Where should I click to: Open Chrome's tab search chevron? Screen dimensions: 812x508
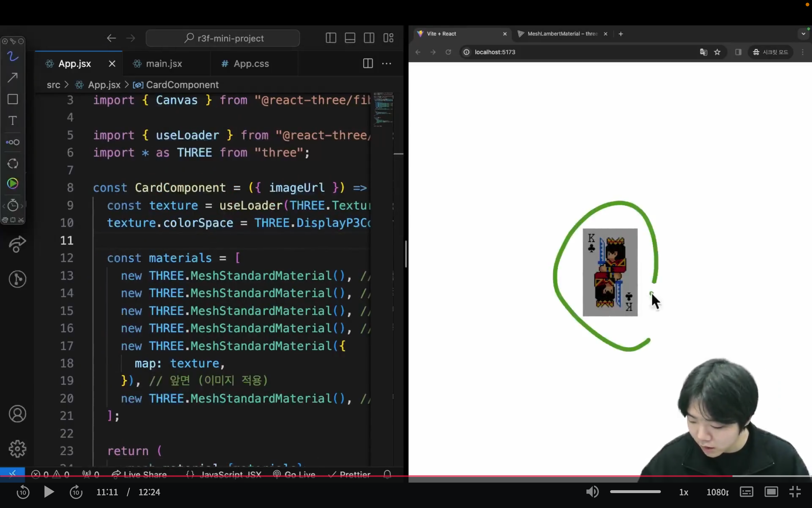[803, 34]
